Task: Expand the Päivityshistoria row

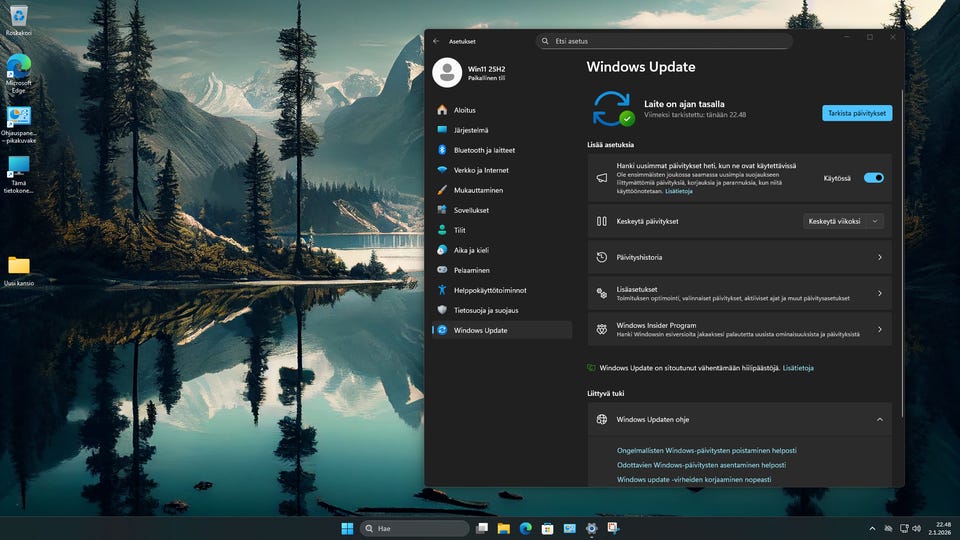Action: [739, 257]
